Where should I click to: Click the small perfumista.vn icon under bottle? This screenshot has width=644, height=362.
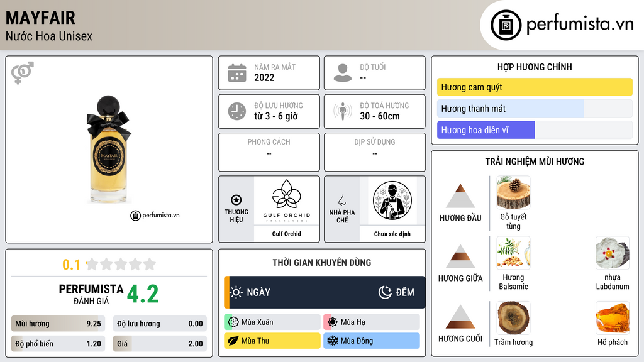tap(136, 216)
